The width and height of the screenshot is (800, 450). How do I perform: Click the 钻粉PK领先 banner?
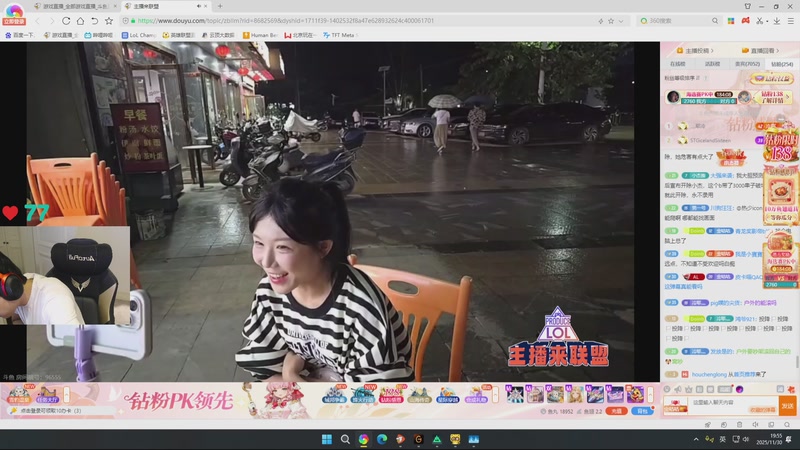pyautogui.click(x=179, y=401)
